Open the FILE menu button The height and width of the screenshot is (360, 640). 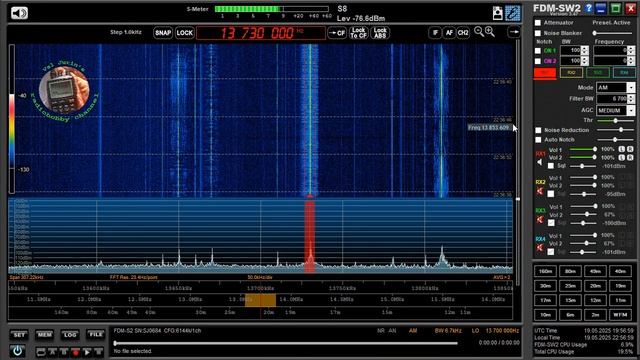[x=96, y=335]
